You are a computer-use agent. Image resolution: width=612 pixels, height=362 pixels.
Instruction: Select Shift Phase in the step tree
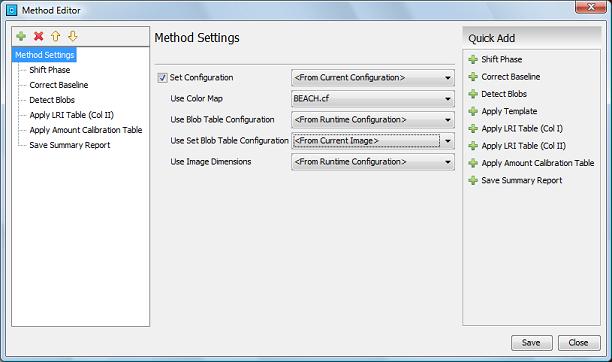[50, 70]
